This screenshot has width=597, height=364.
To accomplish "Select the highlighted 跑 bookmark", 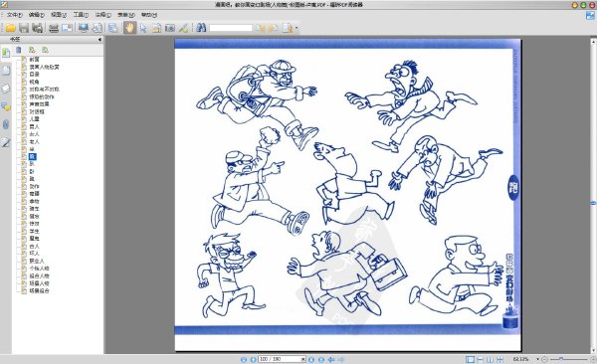I will pyautogui.click(x=33, y=156).
